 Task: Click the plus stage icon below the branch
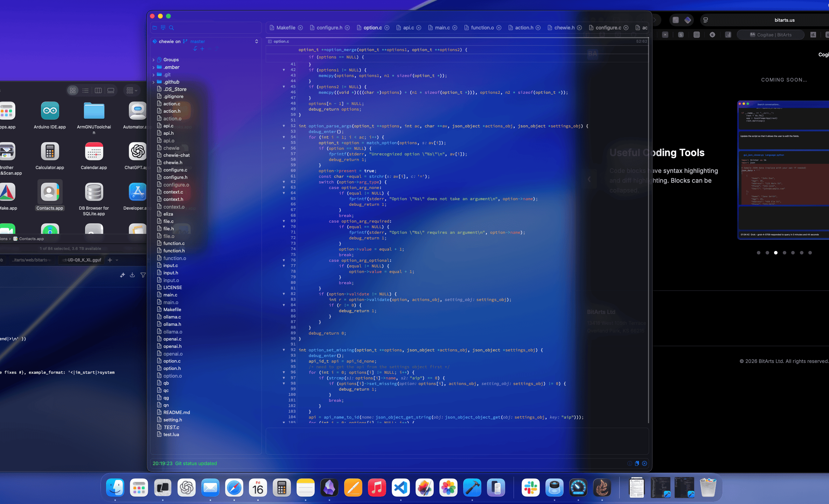pyautogui.click(x=202, y=49)
